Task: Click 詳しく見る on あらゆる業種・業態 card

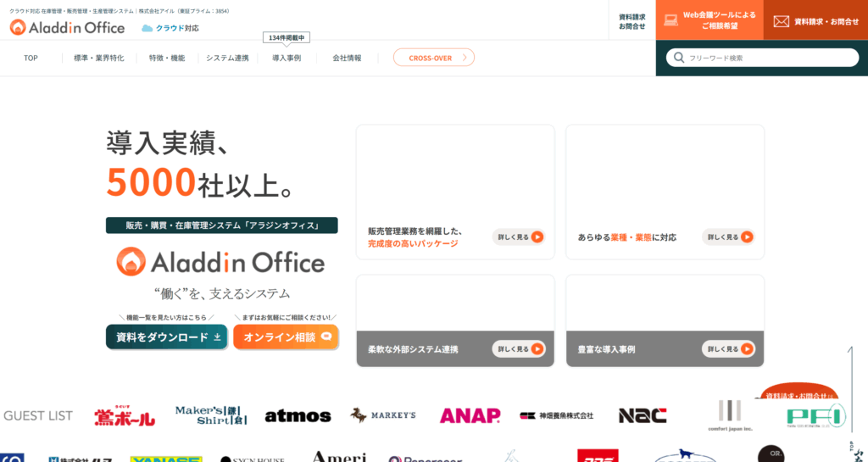Action: (x=728, y=237)
